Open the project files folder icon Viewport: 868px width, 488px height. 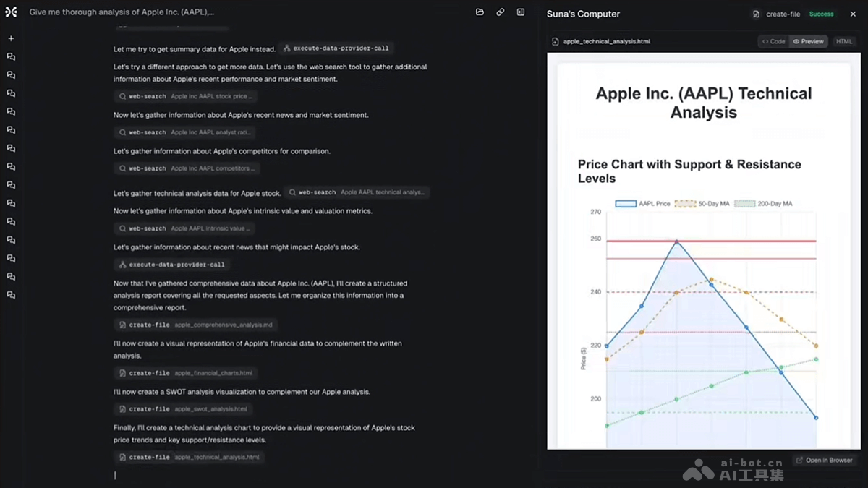(x=480, y=12)
